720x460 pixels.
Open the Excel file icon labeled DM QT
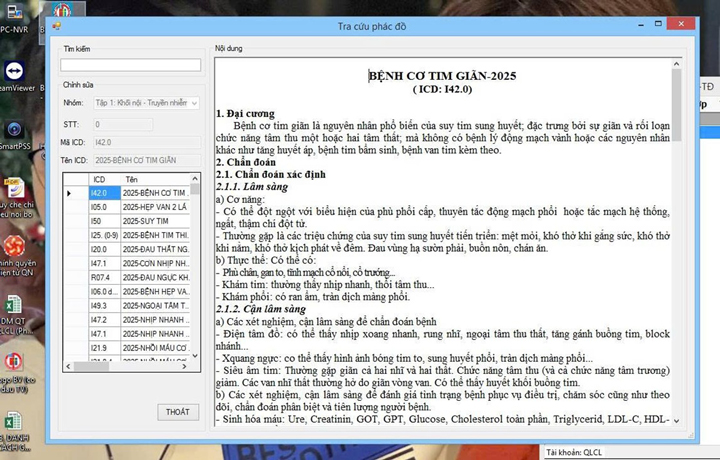click(14, 306)
